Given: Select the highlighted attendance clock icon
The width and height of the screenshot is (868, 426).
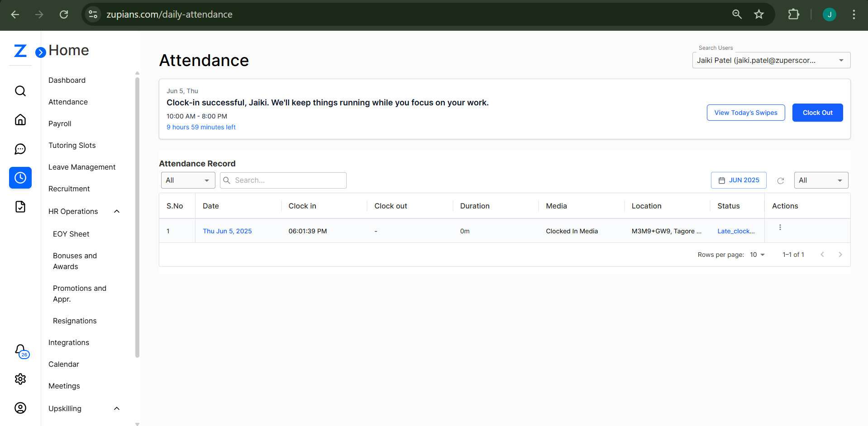Looking at the screenshot, I should pyautogui.click(x=20, y=178).
